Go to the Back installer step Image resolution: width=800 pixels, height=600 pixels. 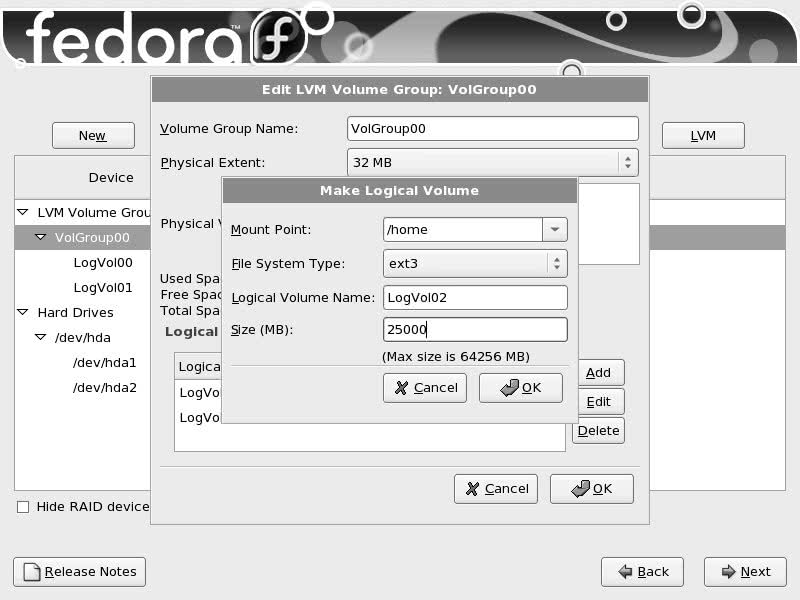(x=642, y=572)
